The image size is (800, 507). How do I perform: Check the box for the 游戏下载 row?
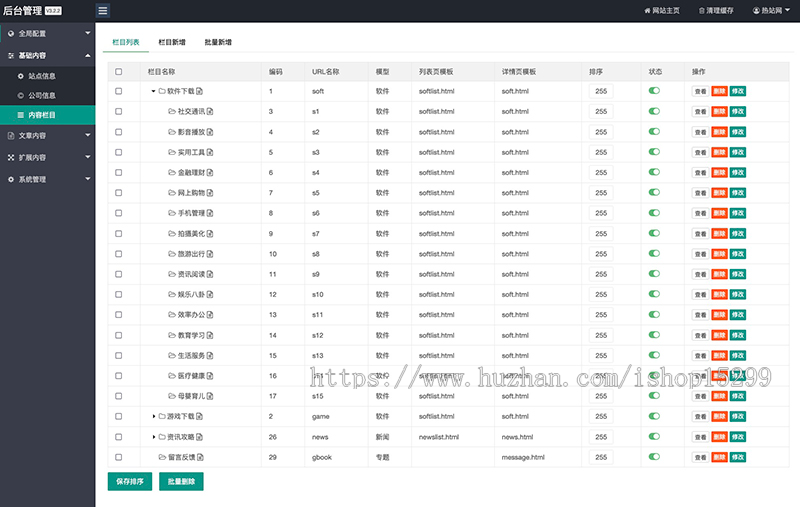(119, 416)
